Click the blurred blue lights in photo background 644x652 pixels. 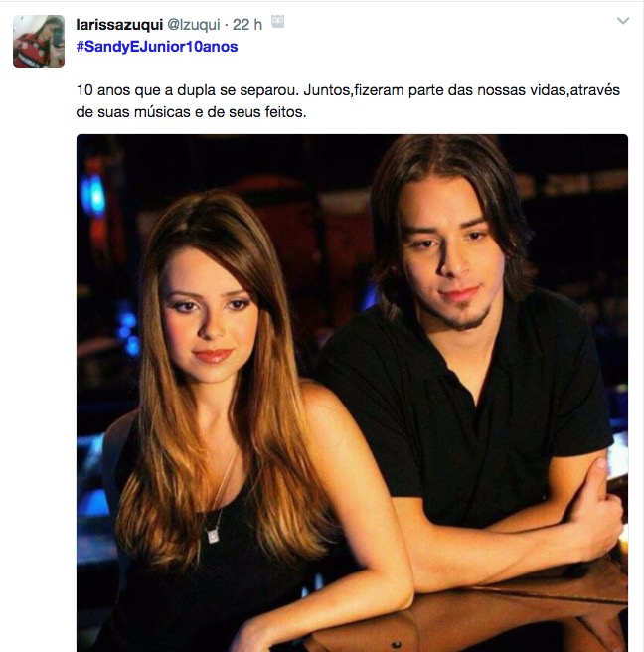click(94, 195)
